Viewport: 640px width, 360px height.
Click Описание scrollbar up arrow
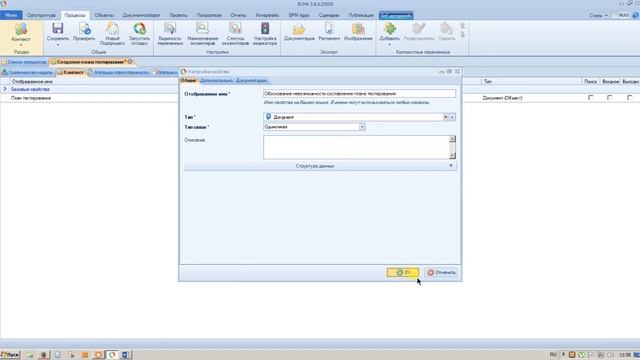coord(452,139)
